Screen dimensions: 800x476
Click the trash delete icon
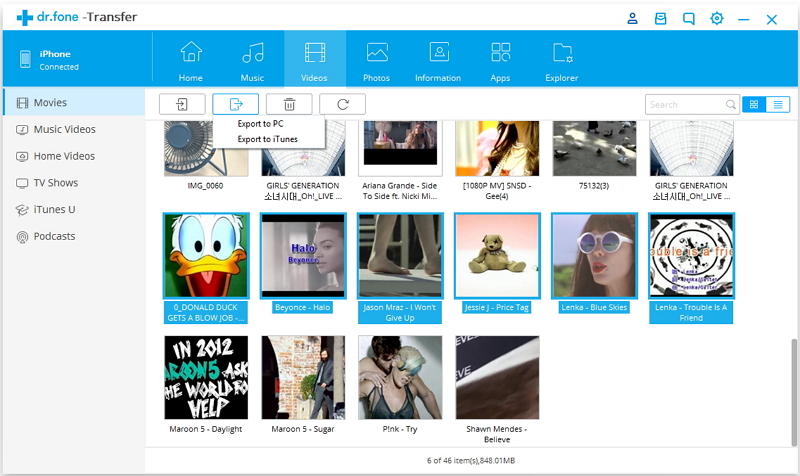tap(289, 104)
